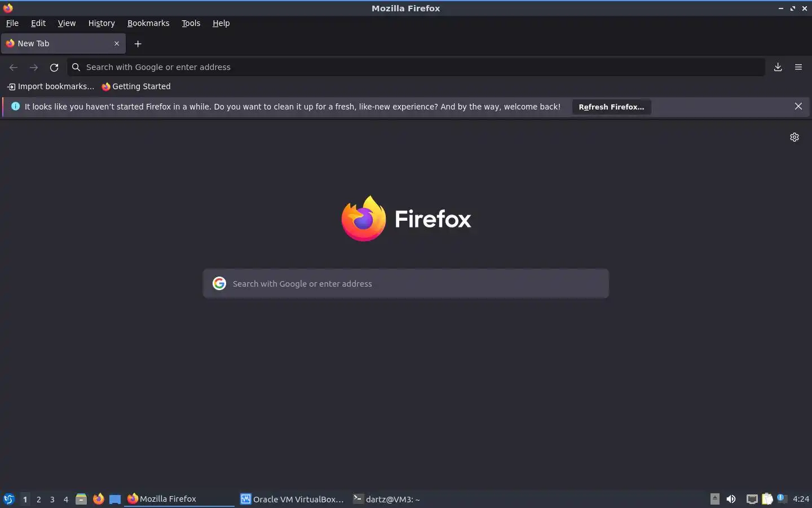The height and width of the screenshot is (508, 812).
Task: Open the Downloads panel
Action: click(x=778, y=67)
